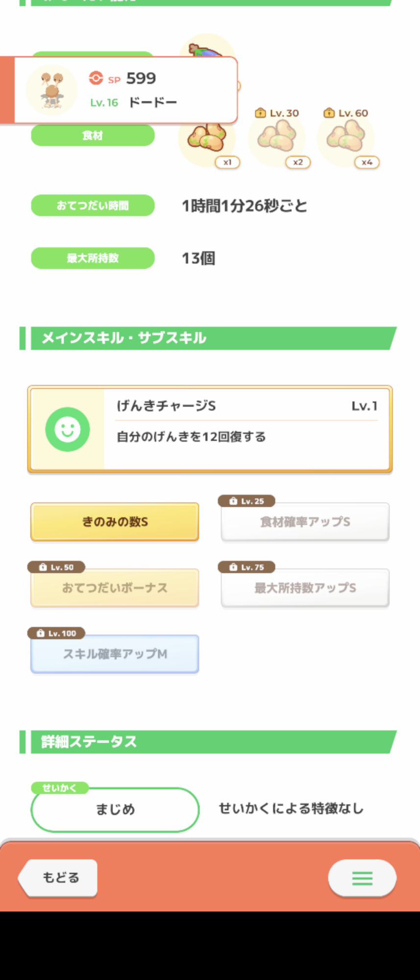Click the Doduo Pokémon portrait icon
The width and height of the screenshot is (420, 980).
coord(51,90)
